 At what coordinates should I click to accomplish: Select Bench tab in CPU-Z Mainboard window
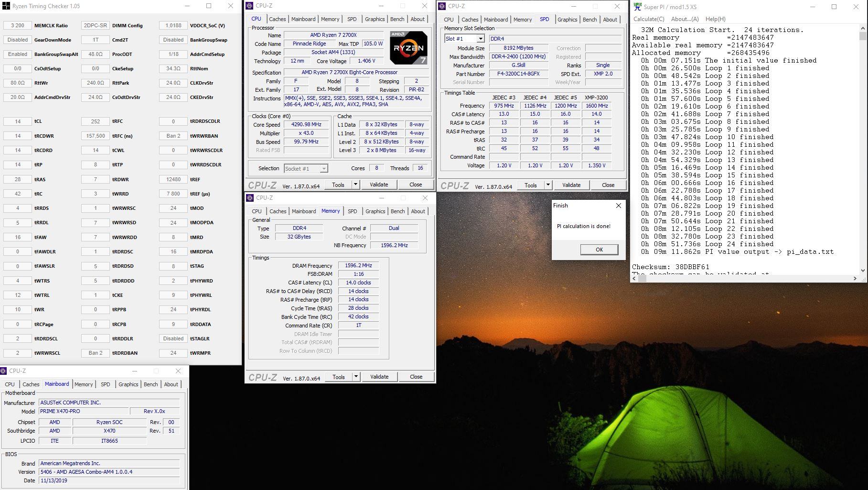150,384
